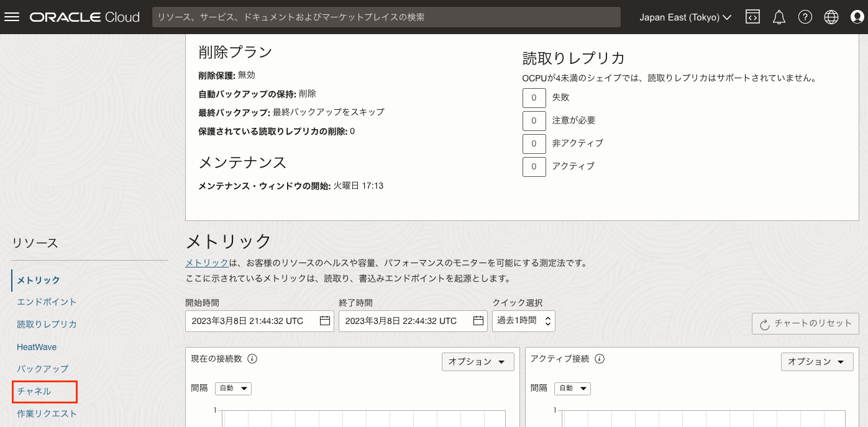
Task: Open the hamburger navigation menu
Action: (x=12, y=17)
